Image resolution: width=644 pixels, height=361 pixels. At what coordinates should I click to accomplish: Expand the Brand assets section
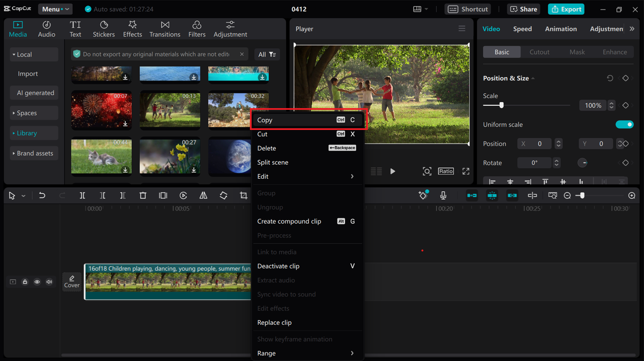tap(34, 153)
